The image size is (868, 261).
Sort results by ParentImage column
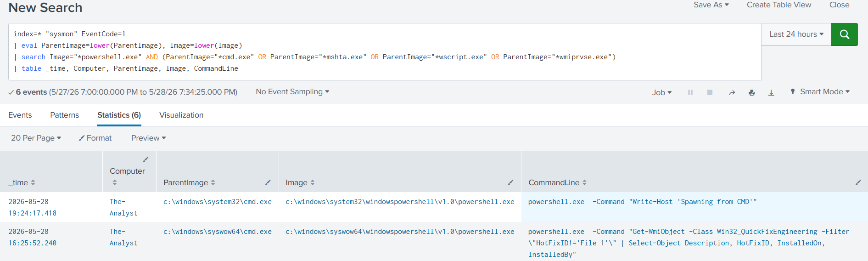pyautogui.click(x=189, y=182)
